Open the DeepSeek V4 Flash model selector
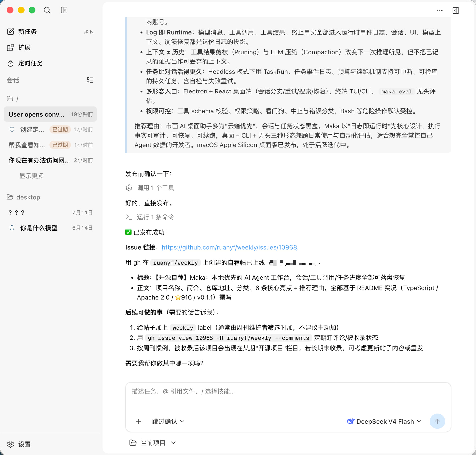This screenshot has width=476, height=455. pyautogui.click(x=384, y=421)
